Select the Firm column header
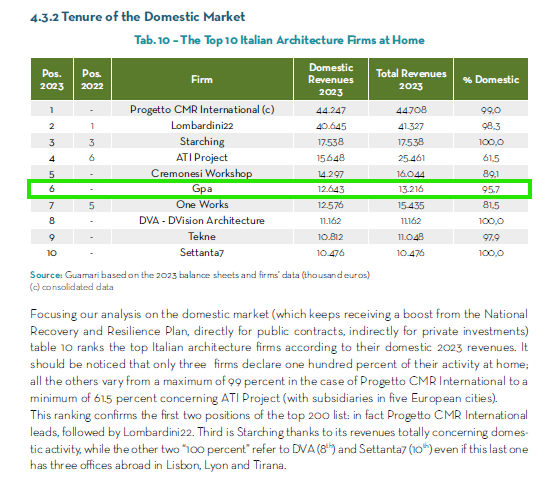 (x=202, y=79)
